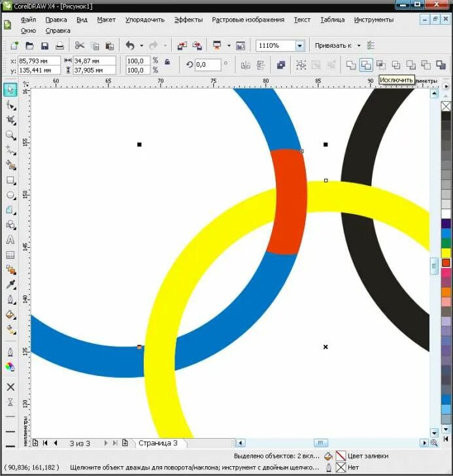Select the Smart Fill tool

coord(10,165)
